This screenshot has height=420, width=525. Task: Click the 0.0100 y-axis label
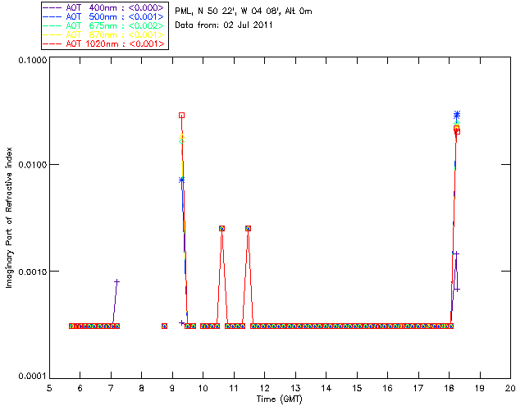pos(32,165)
